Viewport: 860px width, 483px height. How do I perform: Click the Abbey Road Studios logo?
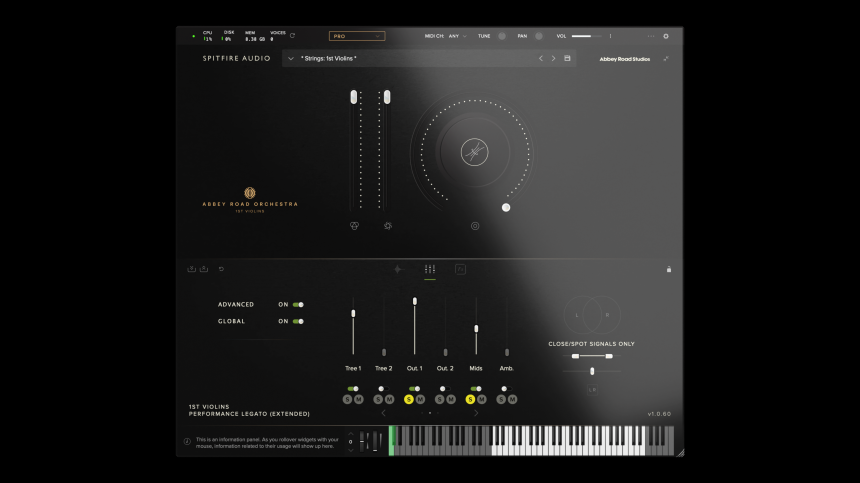[625, 59]
